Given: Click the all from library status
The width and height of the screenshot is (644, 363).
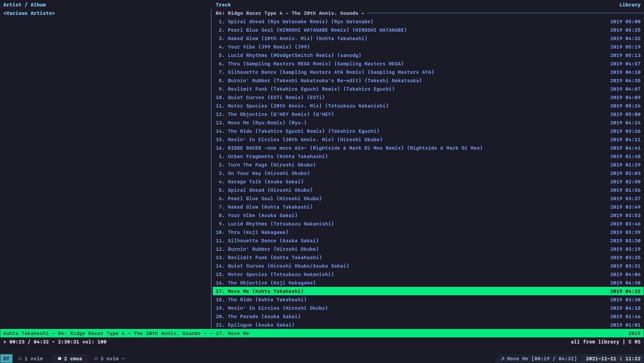Looking at the screenshot, I should pyautogui.click(x=595, y=342).
